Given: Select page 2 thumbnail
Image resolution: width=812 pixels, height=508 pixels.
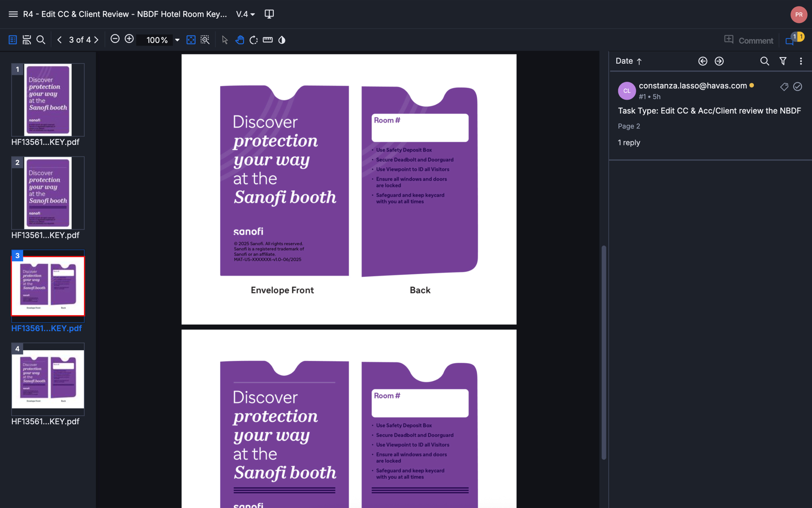Looking at the screenshot, I should [48, 193].
